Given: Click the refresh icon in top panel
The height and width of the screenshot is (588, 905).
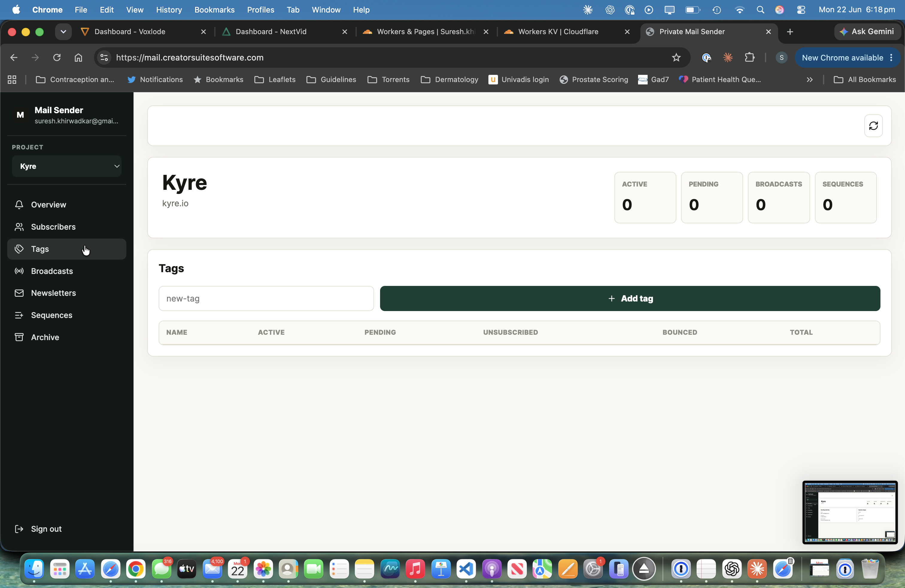Looking at the screenshot, I should [x=873, y=125].
